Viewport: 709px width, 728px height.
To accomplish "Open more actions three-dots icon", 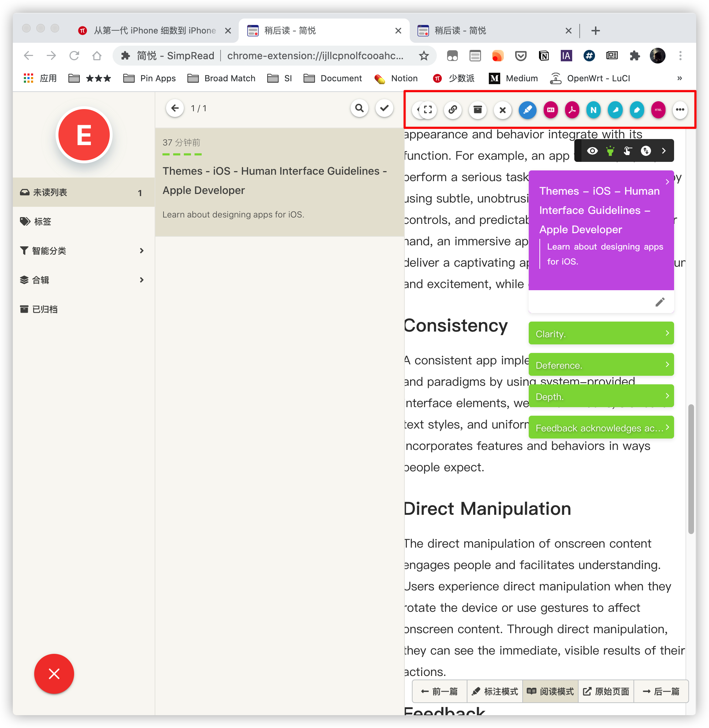I will click(680, 110).
